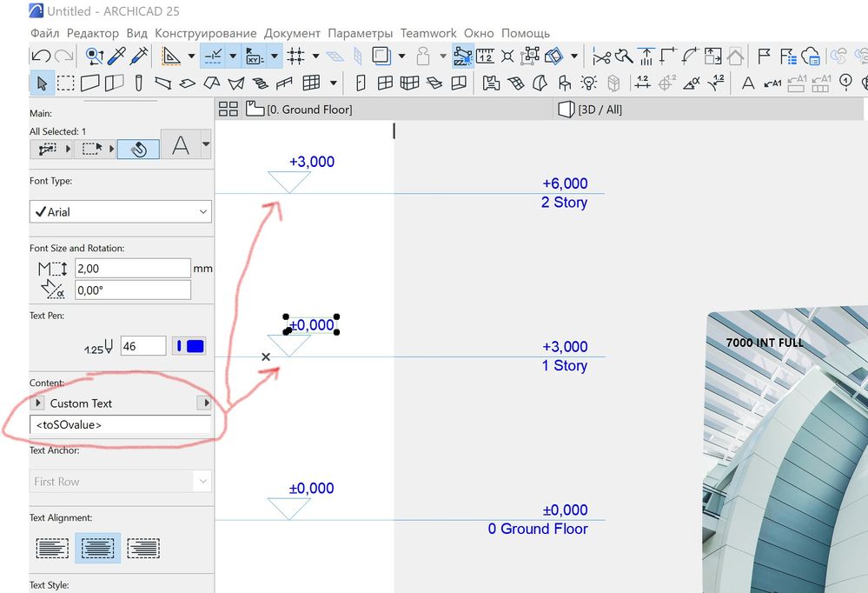Select the Lamp lightbulb tool
The image size is (868, 593).
[588, 83]
